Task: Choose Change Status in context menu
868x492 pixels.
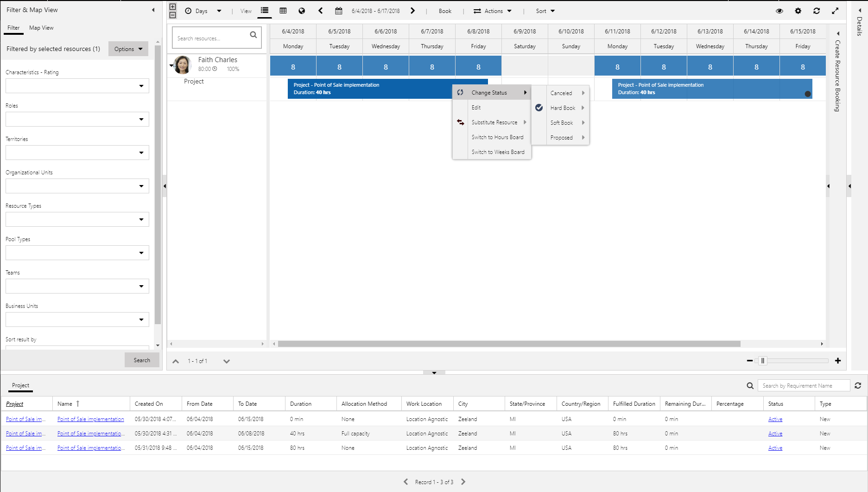Action: click(x=492, y=93)
